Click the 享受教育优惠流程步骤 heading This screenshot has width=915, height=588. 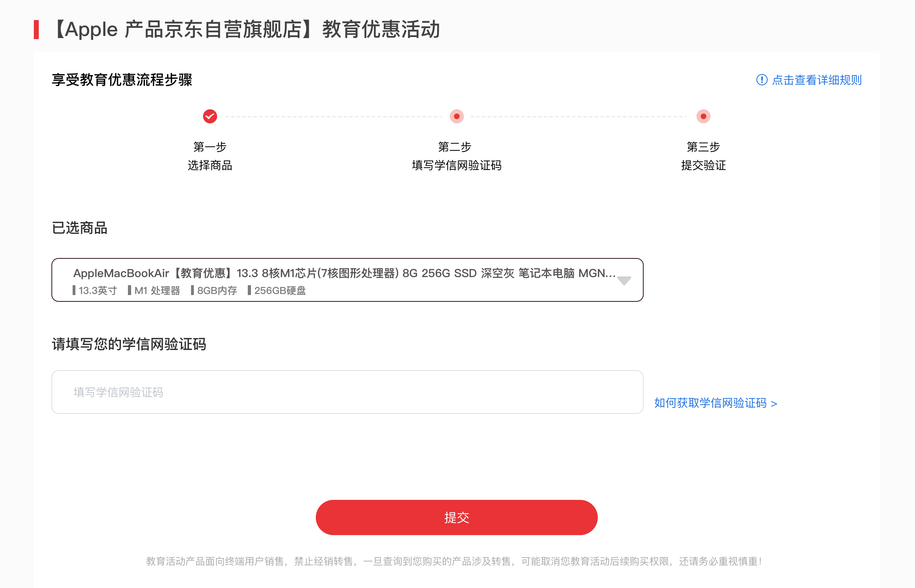tap(122, 80)
